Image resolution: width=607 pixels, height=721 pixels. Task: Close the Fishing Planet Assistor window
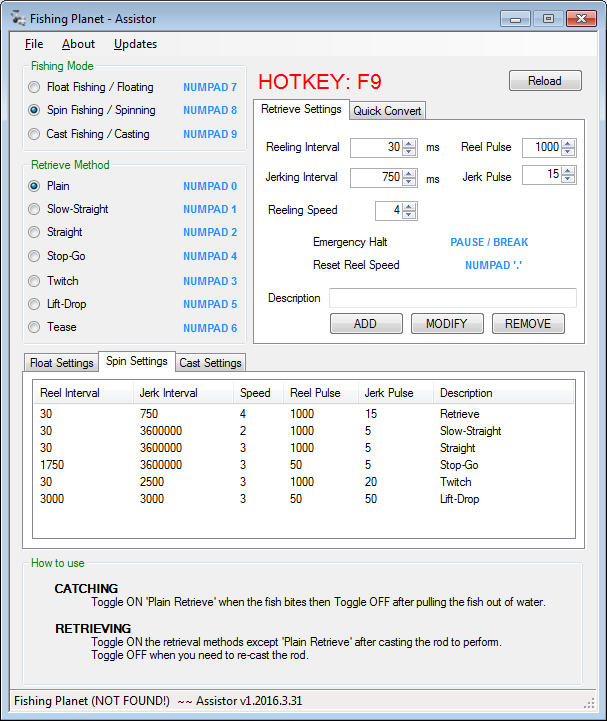(x=581, y=19)
